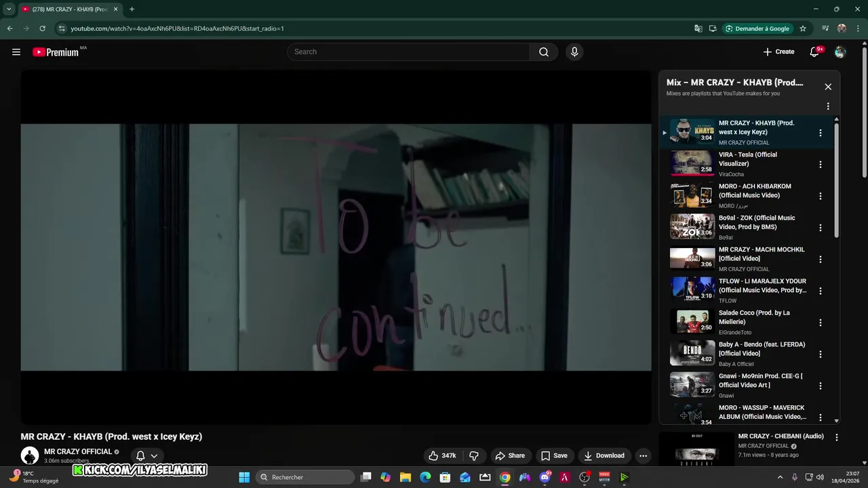868x488 pixels.
Task: Play MORO - ACH KHBARKOM thumbnail
Action: (x=692, y=195)
